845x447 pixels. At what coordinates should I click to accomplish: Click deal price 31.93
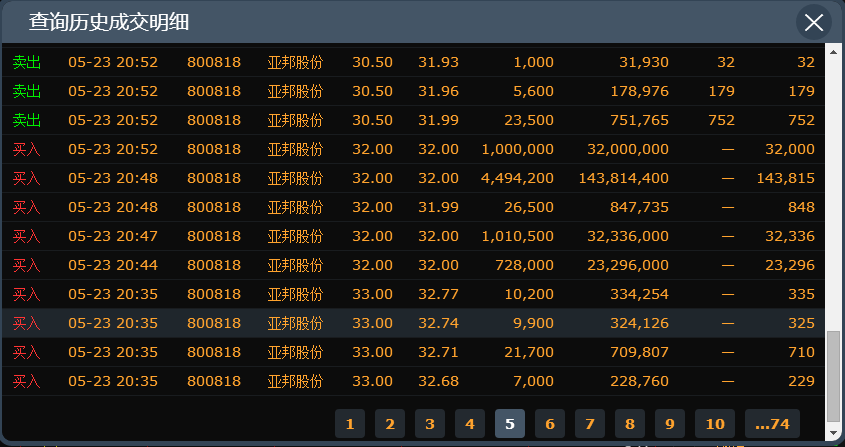coord(438,62)
